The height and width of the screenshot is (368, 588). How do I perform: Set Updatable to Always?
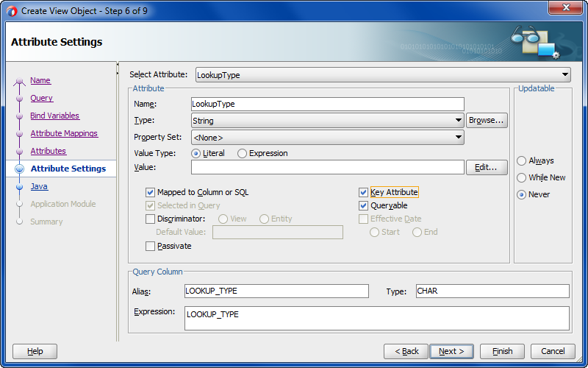pos(521,161)
